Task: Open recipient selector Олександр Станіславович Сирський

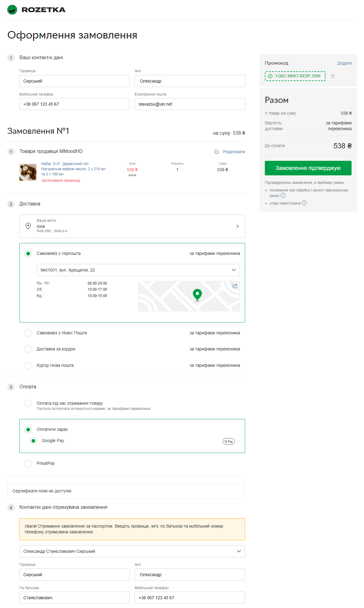Action: pos(132,551)
